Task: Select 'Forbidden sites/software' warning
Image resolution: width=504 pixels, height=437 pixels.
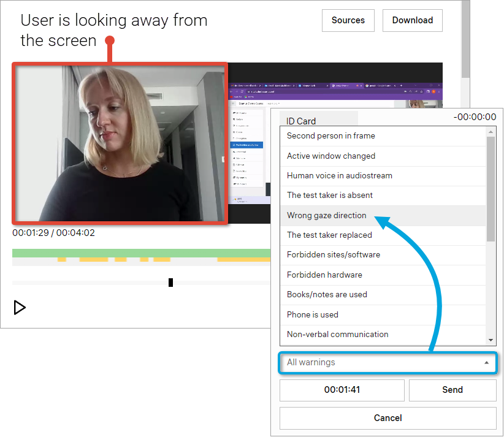Action: click(x=333, y=255)
